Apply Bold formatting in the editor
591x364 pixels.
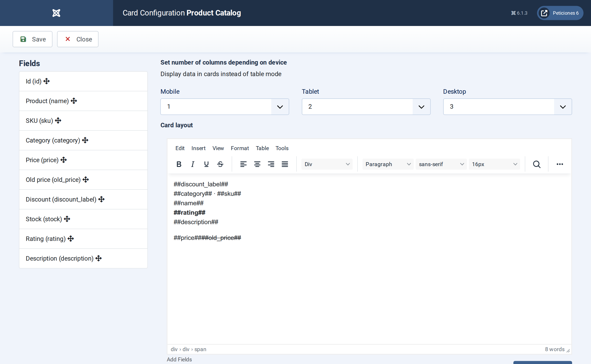click(179, 164)
